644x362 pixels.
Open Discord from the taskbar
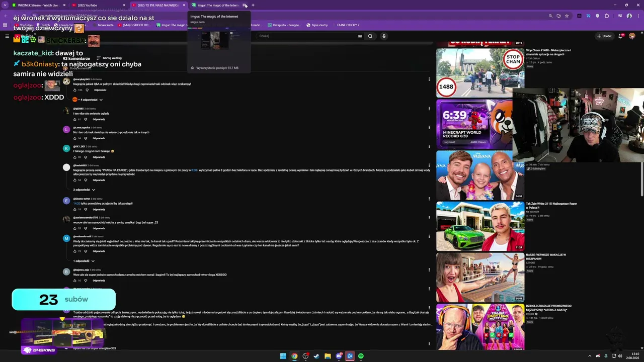pyautogui.click(x=339, y=356)
